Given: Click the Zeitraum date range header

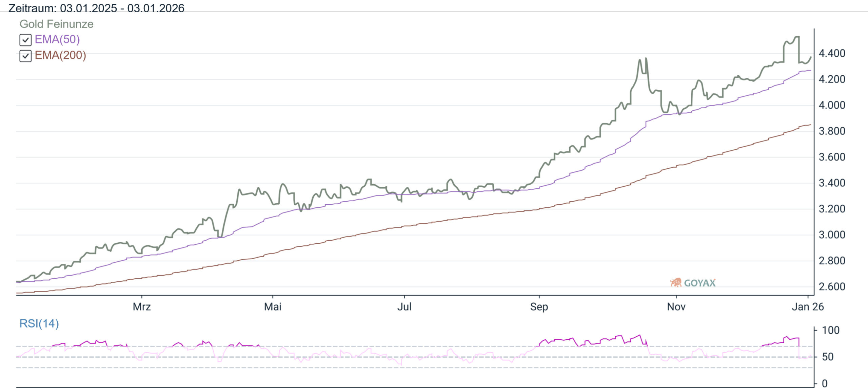Looking at the screenshot, I should pos(96,8).
